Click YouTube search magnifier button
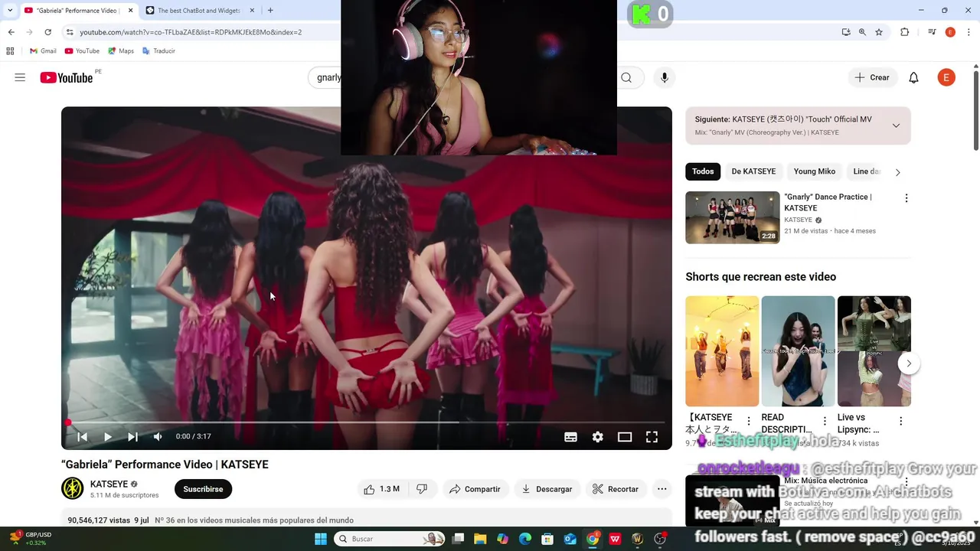 (x=626, y=77)
